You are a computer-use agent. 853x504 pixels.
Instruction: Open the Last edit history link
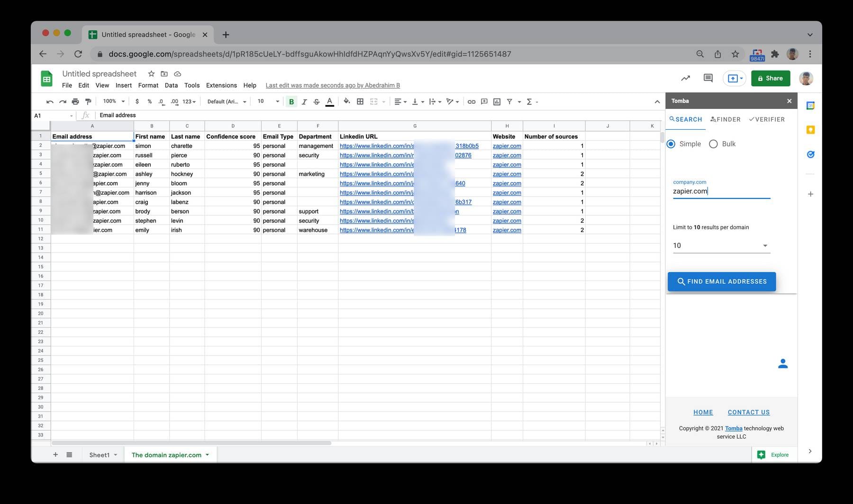(x=333, y=85)
